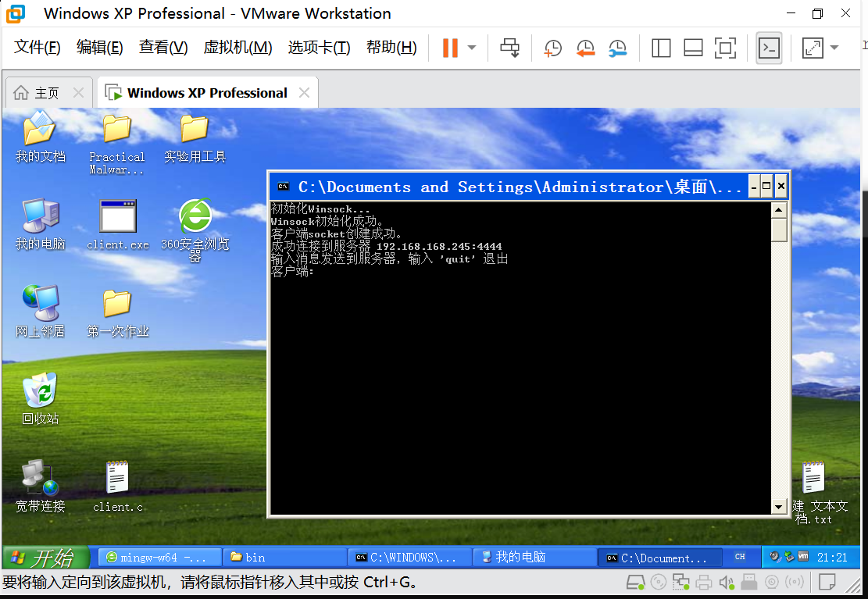Toggle the console view button
This screenshot has height=599, width=868.
[769, 48]
